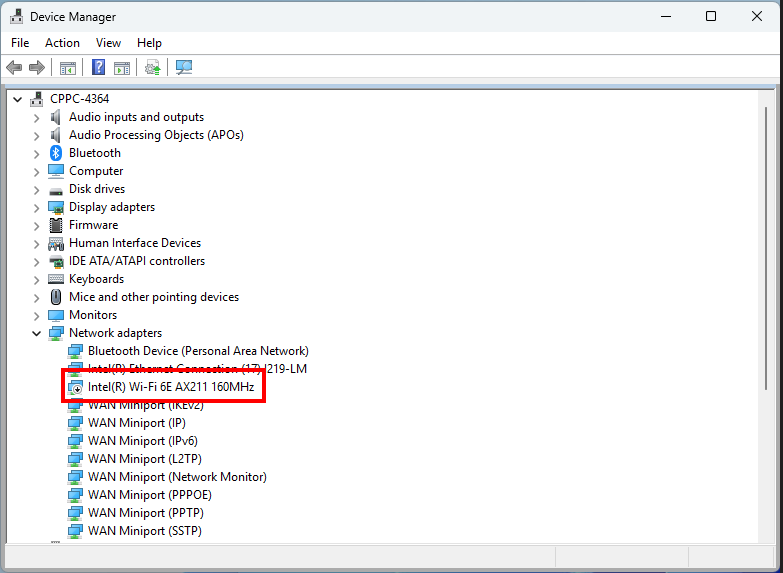Open the blue question mark Help icon

[98, 67]
